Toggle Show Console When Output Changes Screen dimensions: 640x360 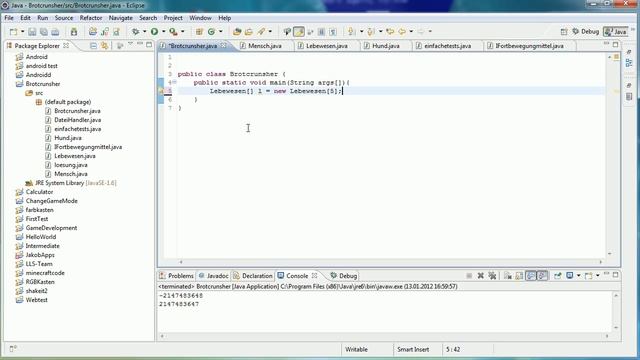coord(531,276)
